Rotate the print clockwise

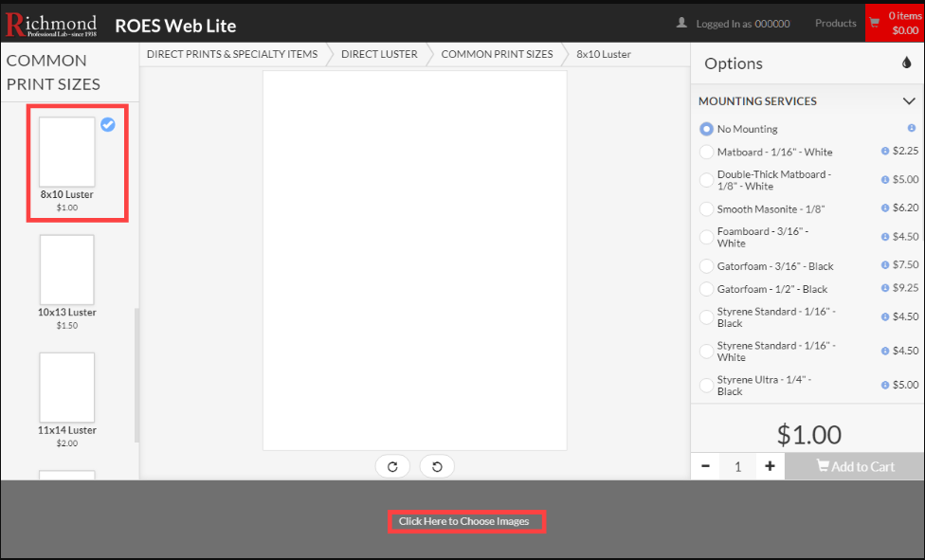(392, 466)
